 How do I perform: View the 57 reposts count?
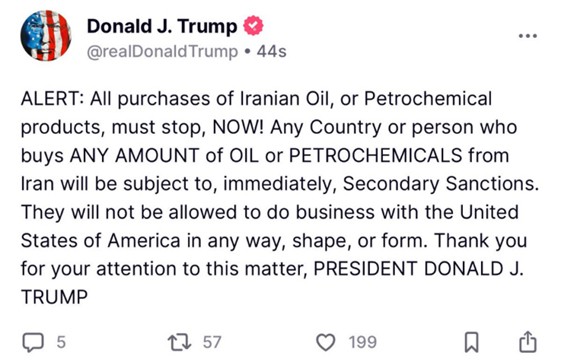point(212,342)
